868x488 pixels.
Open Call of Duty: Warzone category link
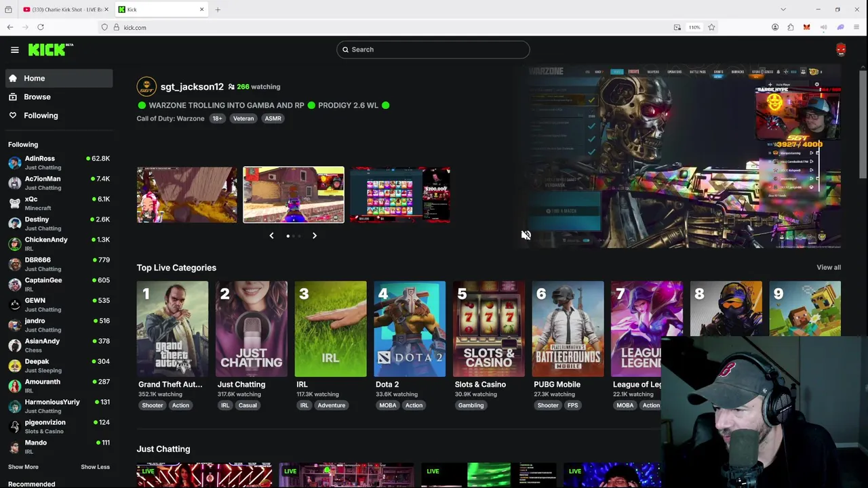(170, 119)
